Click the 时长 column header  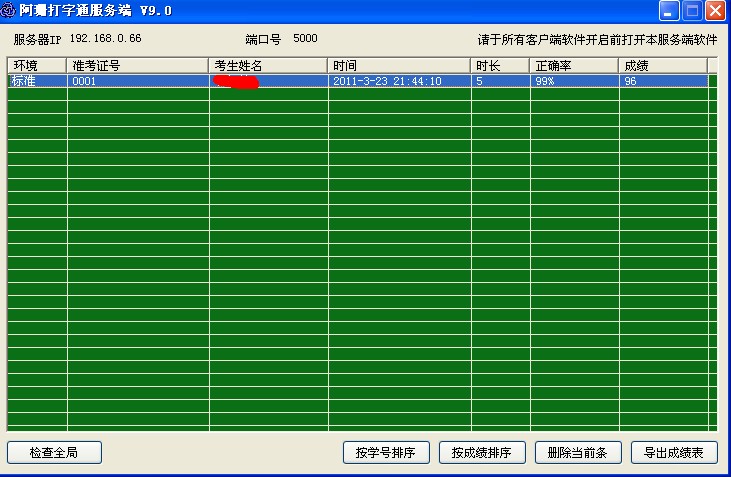click(500, 66)
